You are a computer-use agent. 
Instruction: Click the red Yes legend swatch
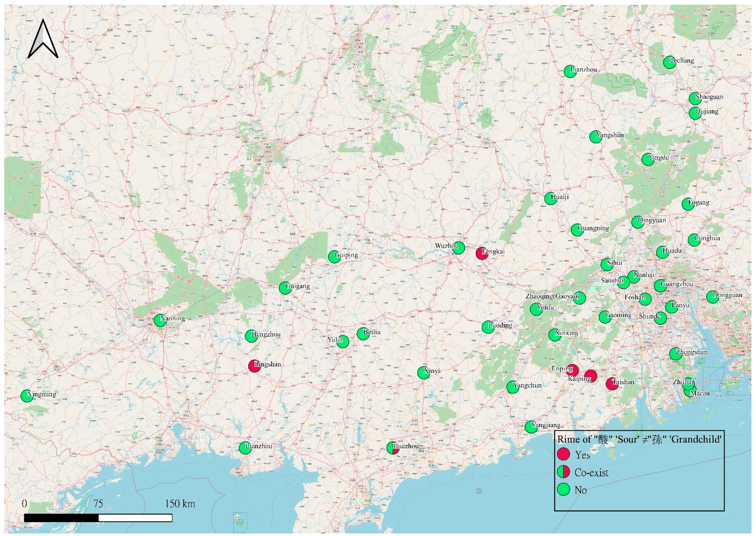564,454
